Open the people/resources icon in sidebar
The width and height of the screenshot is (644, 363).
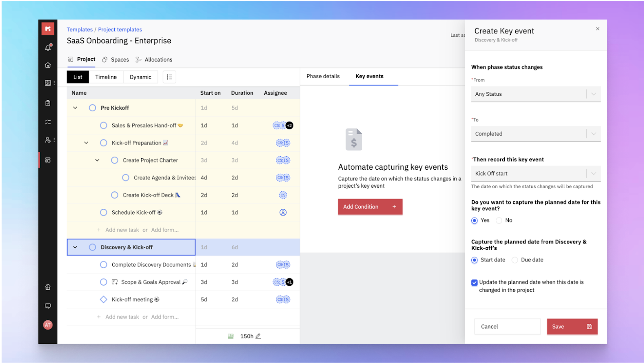(x=47, y=140)
